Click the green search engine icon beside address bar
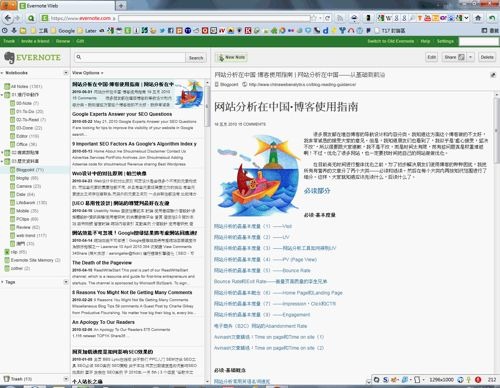The image size is (500, 388). click(31, 18)
